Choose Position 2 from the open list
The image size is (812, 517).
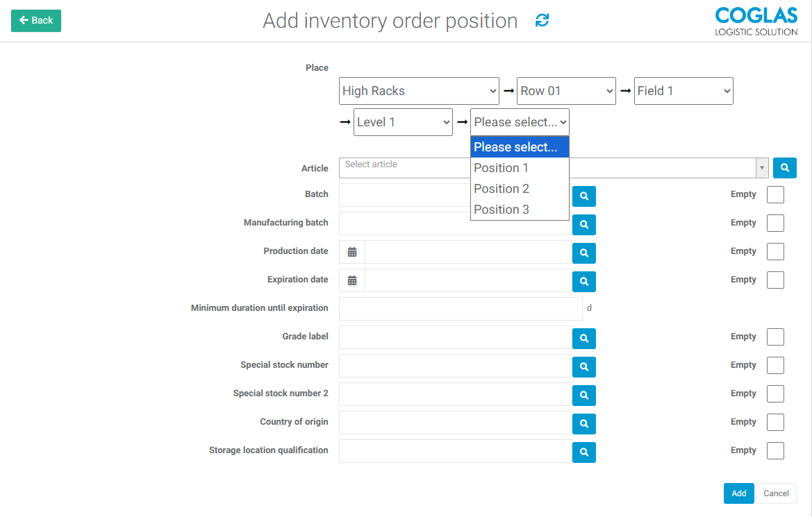tap(502, 189)
